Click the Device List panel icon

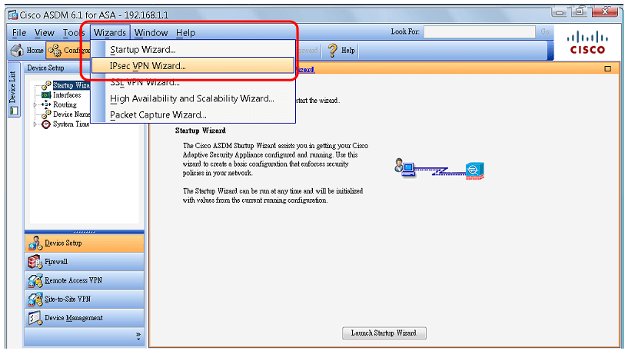(14, 111)
